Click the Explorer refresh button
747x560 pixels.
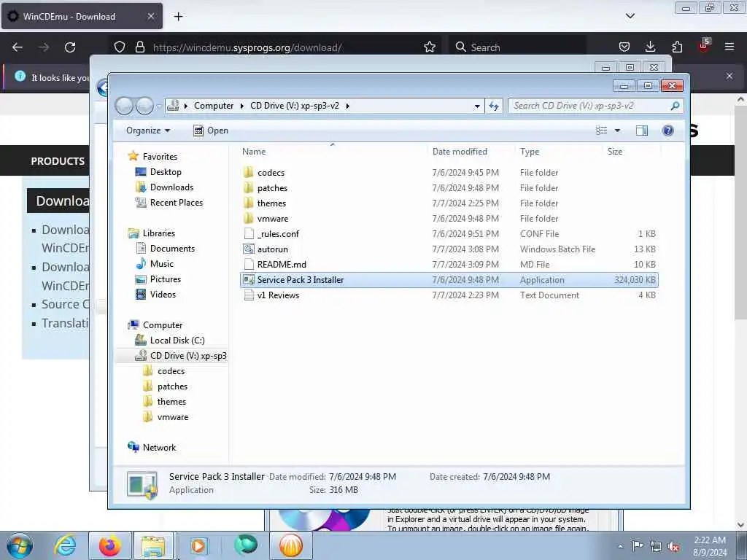point(494,106)
